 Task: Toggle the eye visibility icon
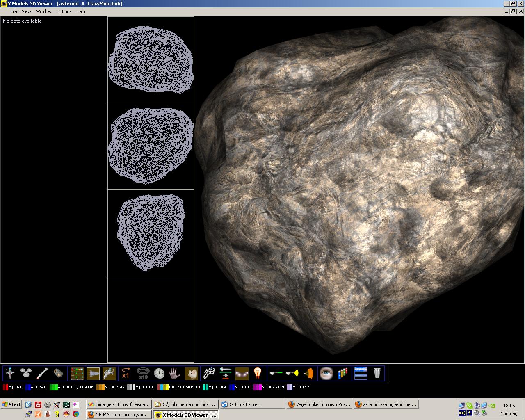(x=326, y=373)
